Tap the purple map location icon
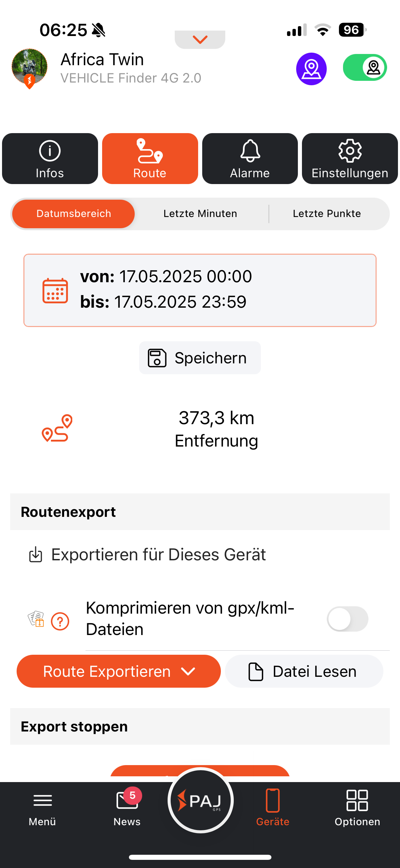The width and height of the screenshot is (400, 868). pos(311,69)
